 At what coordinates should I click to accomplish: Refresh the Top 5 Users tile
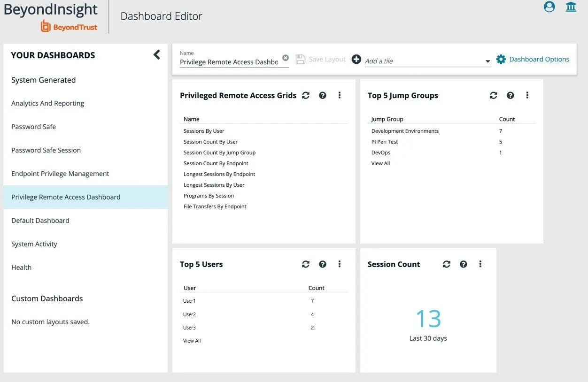click(306, 264)
